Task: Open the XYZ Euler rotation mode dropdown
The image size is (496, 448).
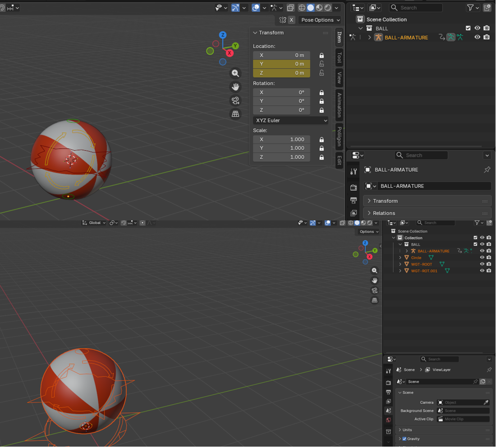Action: (x=291, y=121)
